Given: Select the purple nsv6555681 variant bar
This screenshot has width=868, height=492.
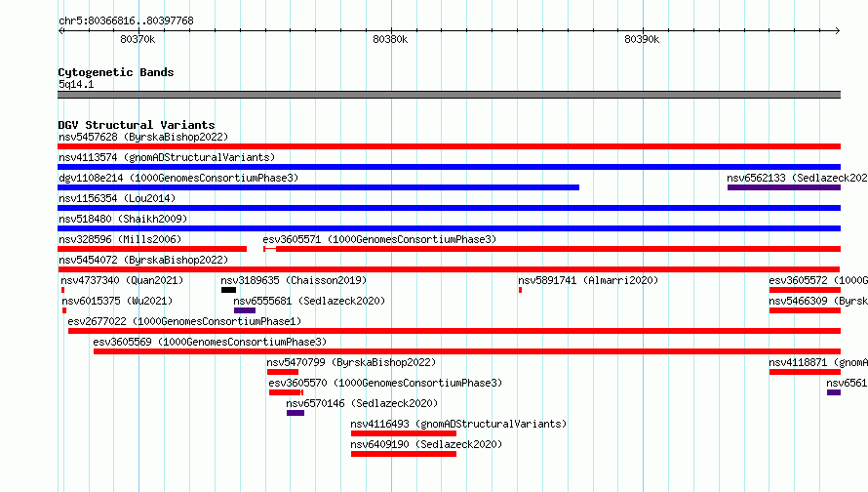Looking at the screenshot, I should tap(245, 310).
